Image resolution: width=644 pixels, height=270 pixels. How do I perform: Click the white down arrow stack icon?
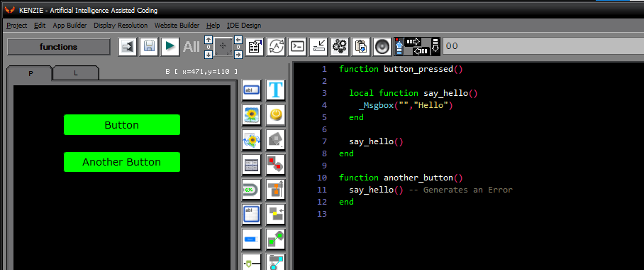(435, 46)
